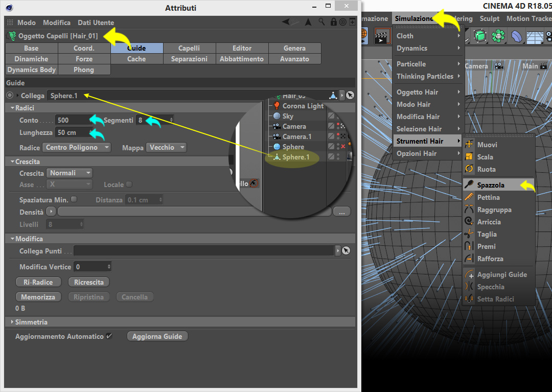Click the Aggiorna Guide button
552x392 pixels.
[x=157, y=336]
